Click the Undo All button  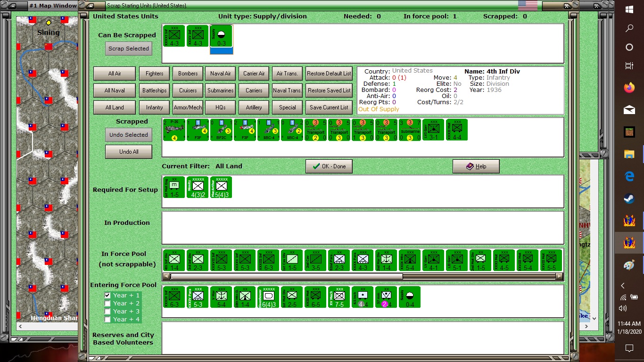[x=129, y=152]
